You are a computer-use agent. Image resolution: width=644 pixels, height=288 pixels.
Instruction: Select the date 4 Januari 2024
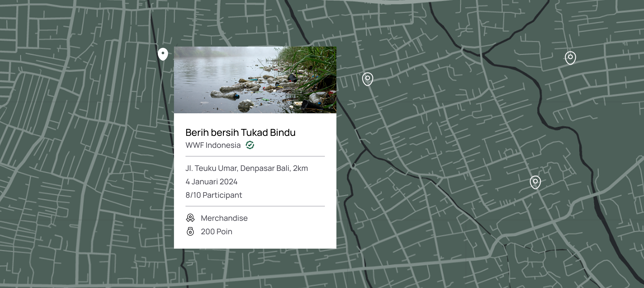211,182
